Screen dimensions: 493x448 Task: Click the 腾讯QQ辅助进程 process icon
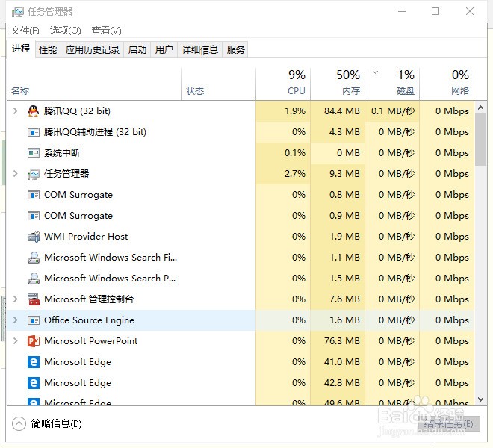34,132
